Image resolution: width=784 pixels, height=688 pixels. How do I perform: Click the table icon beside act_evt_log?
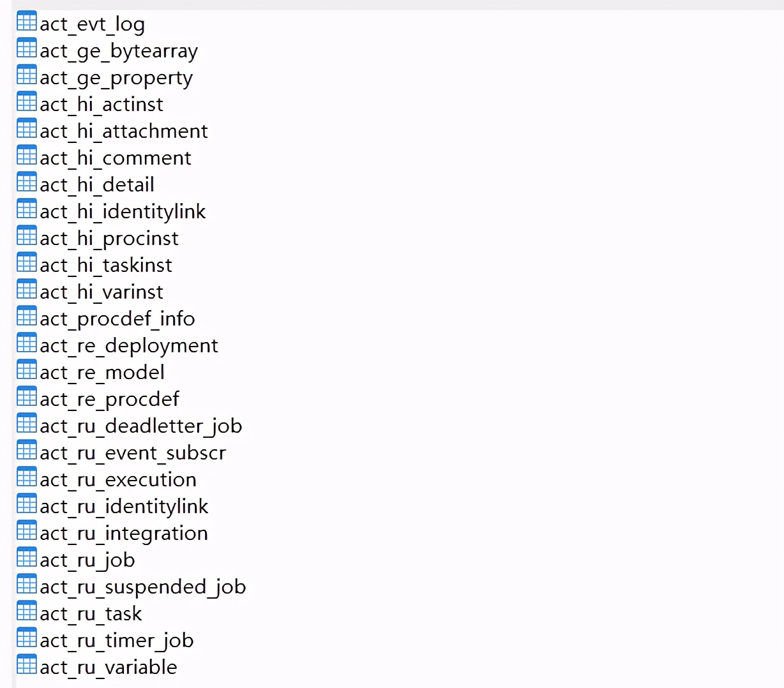27,22
